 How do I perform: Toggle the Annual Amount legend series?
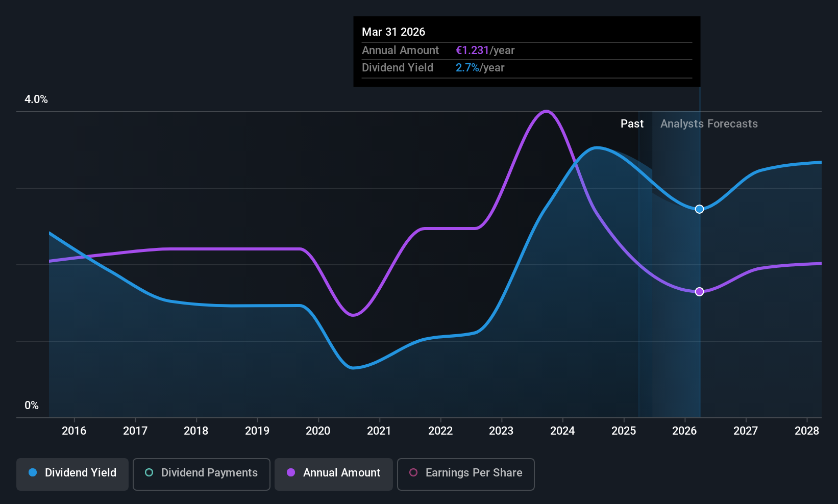click(x=334, y=474)
